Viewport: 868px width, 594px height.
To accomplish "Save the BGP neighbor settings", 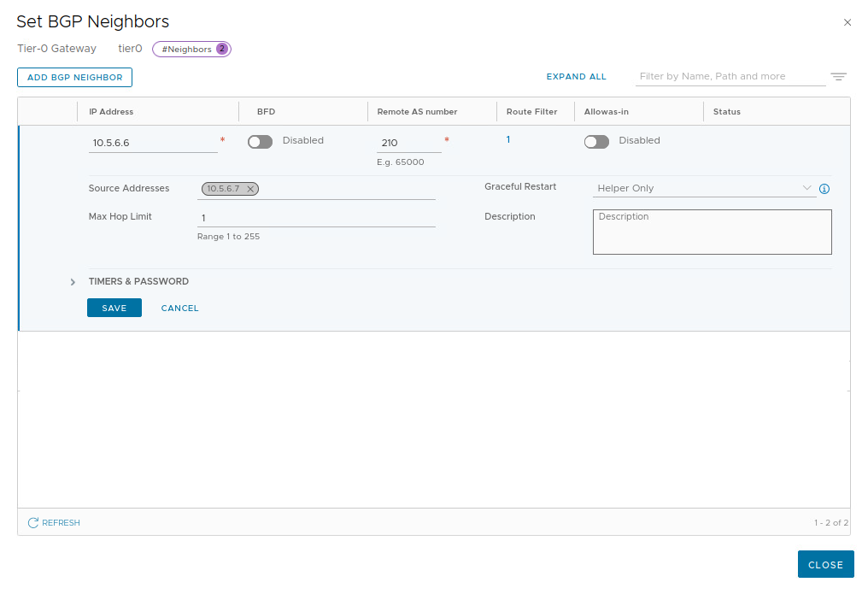I will [x=114, y=308].
